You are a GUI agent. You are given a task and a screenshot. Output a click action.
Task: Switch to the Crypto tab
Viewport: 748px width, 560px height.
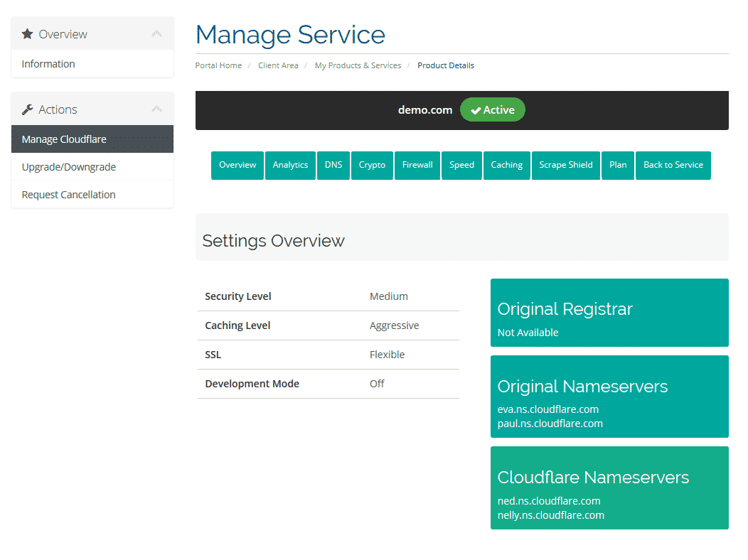pyautogui.click(x=372, y=165)
